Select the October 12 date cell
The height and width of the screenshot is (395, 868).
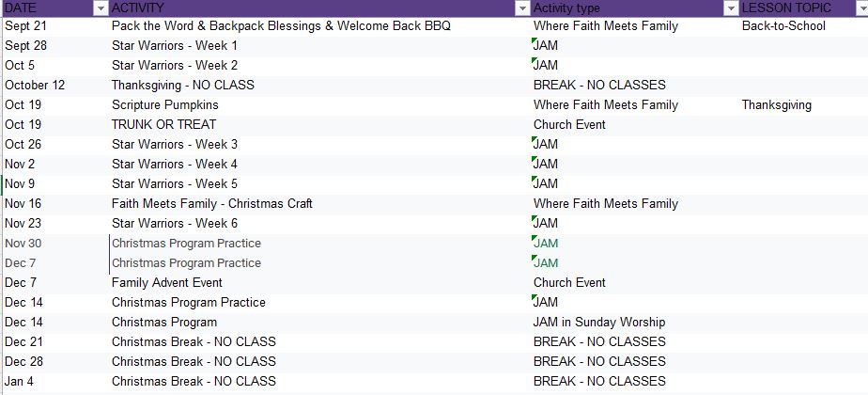pos(35,86)
